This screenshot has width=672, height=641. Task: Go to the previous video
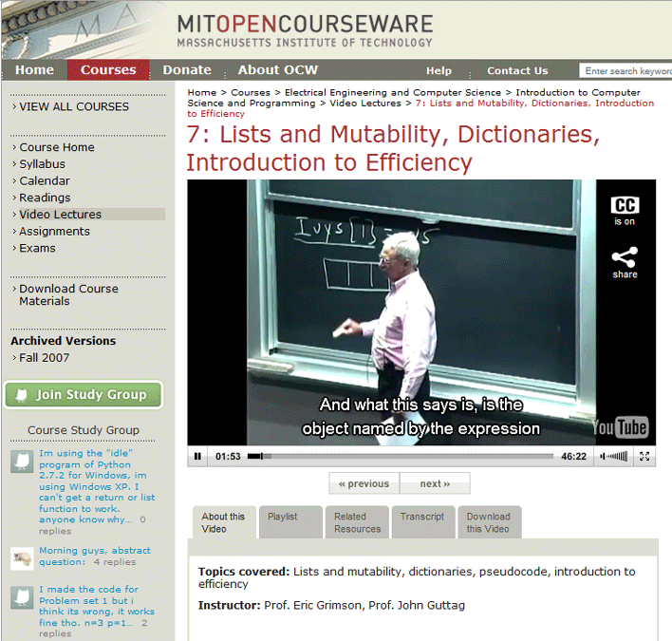click(x=364, y=483)
